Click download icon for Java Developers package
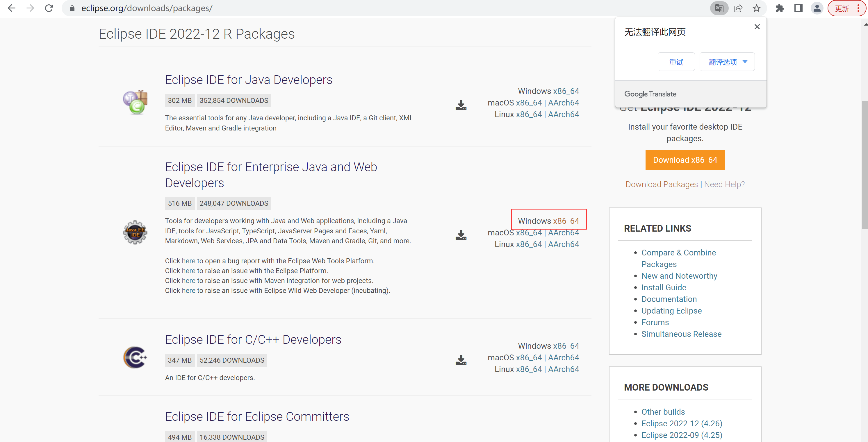868x442 pixels. [461, 105]
